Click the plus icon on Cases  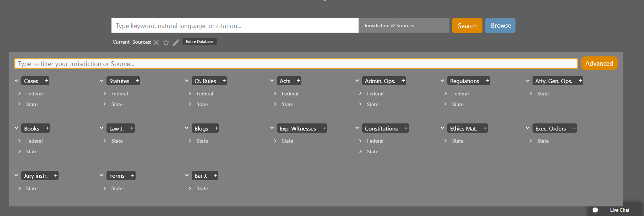coord(46,81)
